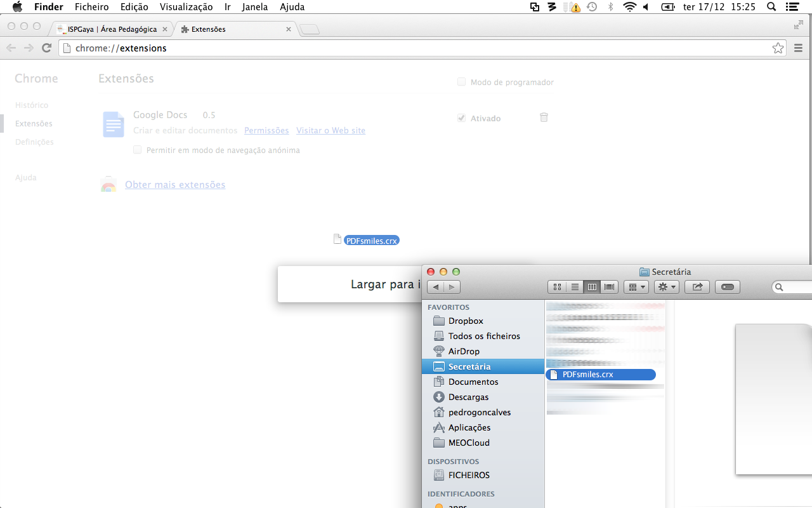Open pedrogoncalves home folder in sidebar
This screenshot has height=508, width=812.
click(x=479, y=412)
